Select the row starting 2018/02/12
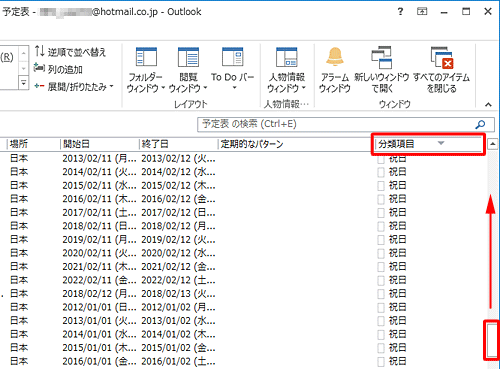The height and width of the screenshot is (369, 500). click(243, 294)
